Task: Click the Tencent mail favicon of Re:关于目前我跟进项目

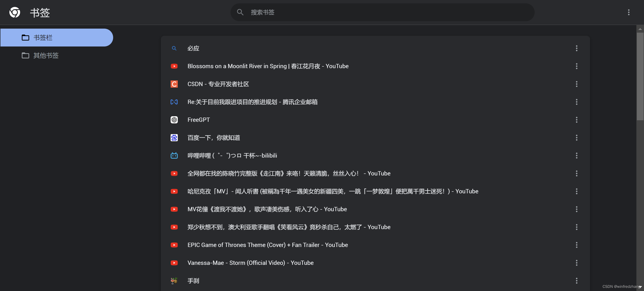Action: 174,102
